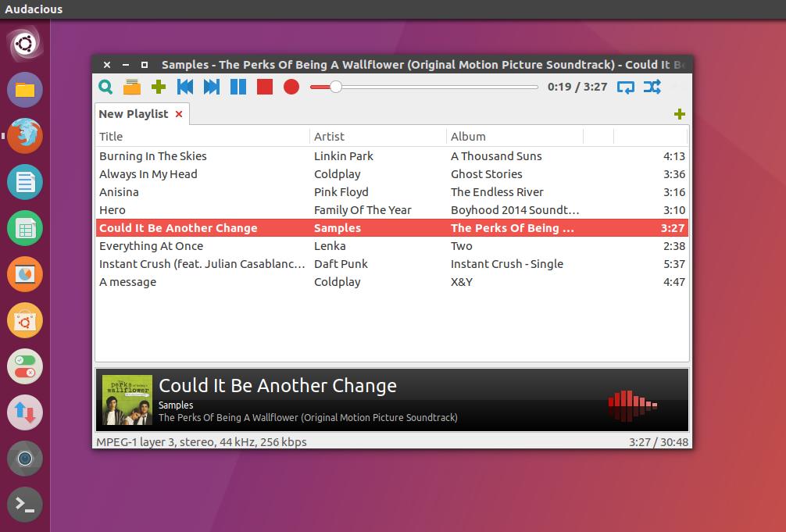Close the New Playlist tab
The height and width of the screenshot is (532, 786).
(179, 114)
